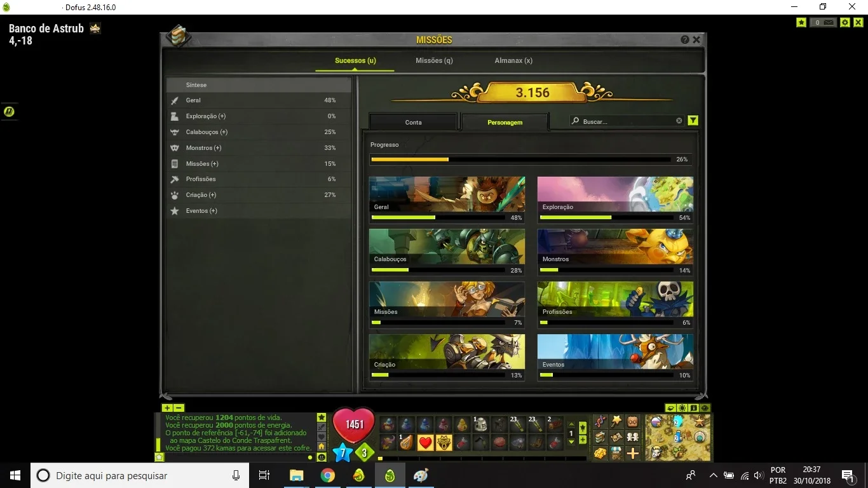Toggle the leftmost green button above minimap
This screenshot has width=868, height=488.
click(670, 408)
